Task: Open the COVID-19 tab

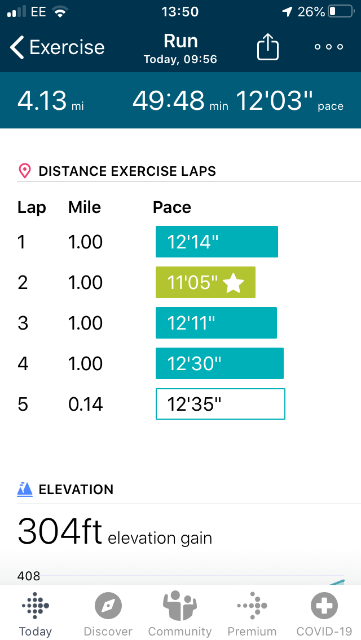Action: coord(324,614)
